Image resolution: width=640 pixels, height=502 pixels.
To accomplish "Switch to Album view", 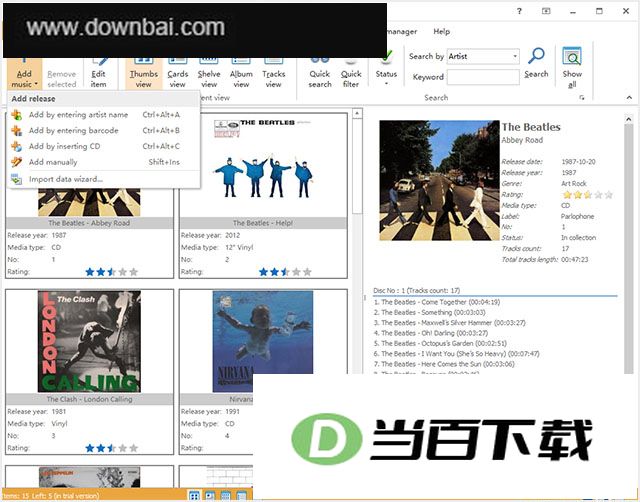I will 241,73.
